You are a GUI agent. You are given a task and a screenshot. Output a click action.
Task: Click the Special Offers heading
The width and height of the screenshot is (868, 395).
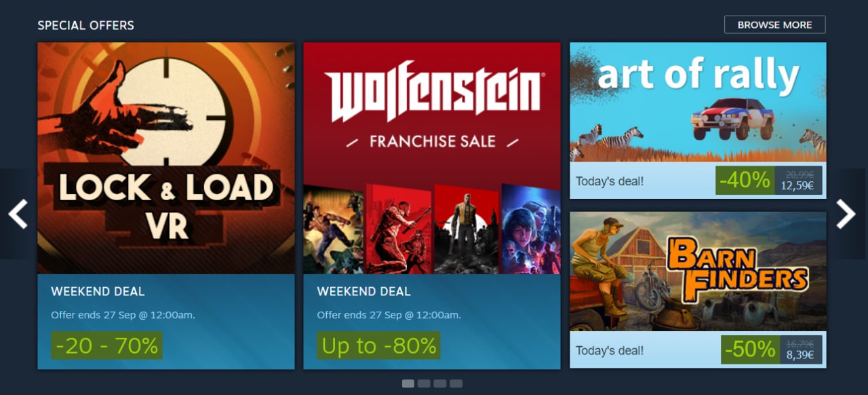85,25
